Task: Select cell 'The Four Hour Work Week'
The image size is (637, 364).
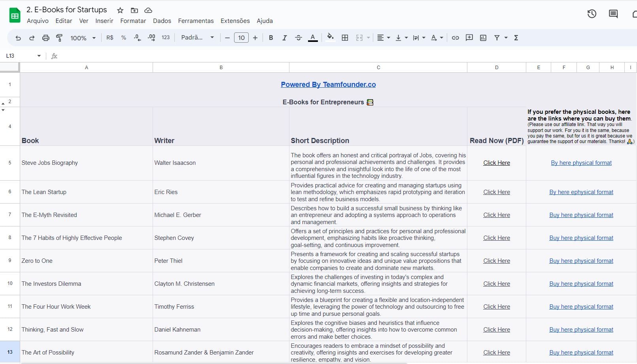Action: pyautogui.click(x=86, y=307)
